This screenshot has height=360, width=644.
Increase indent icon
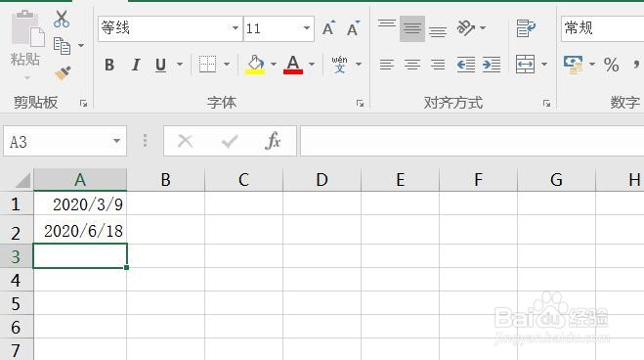[x=492, y=65]
